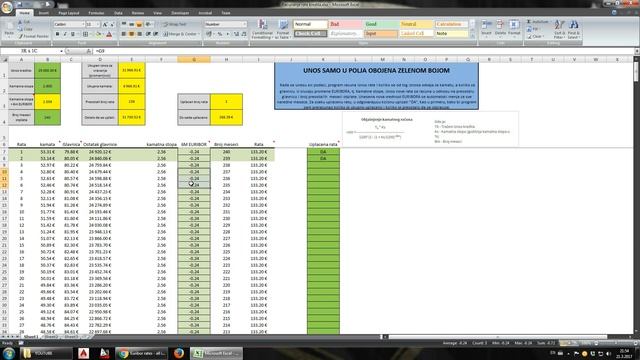Toggle Center alignment
Viewport: 640px width, 360px height.
(x=131, y=34)
